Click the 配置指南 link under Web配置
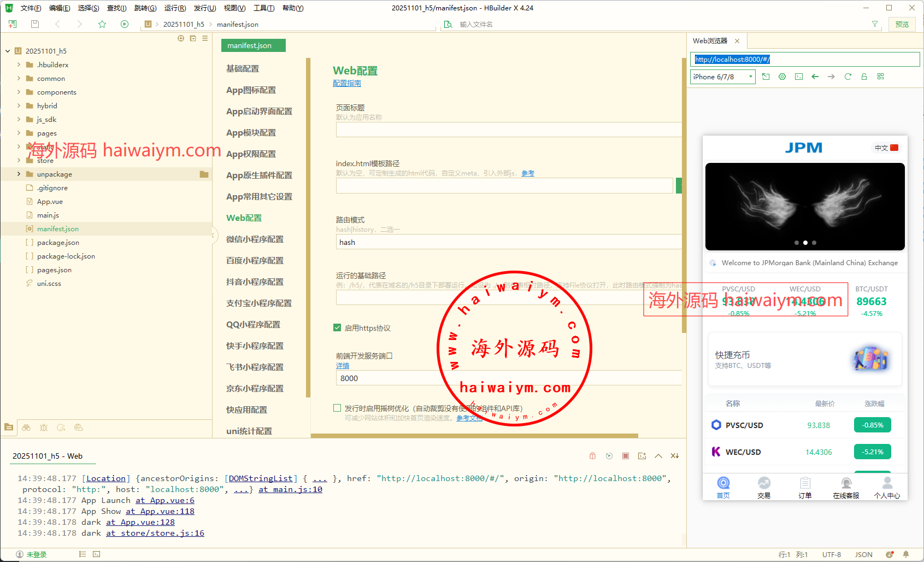 (347, 84)
